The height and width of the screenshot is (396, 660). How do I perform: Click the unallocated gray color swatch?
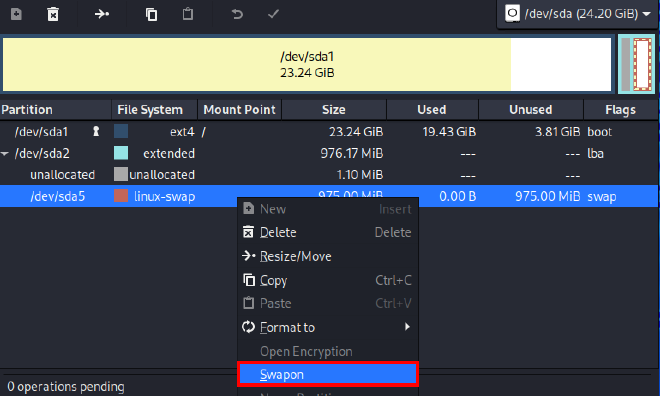click(121, 174)
